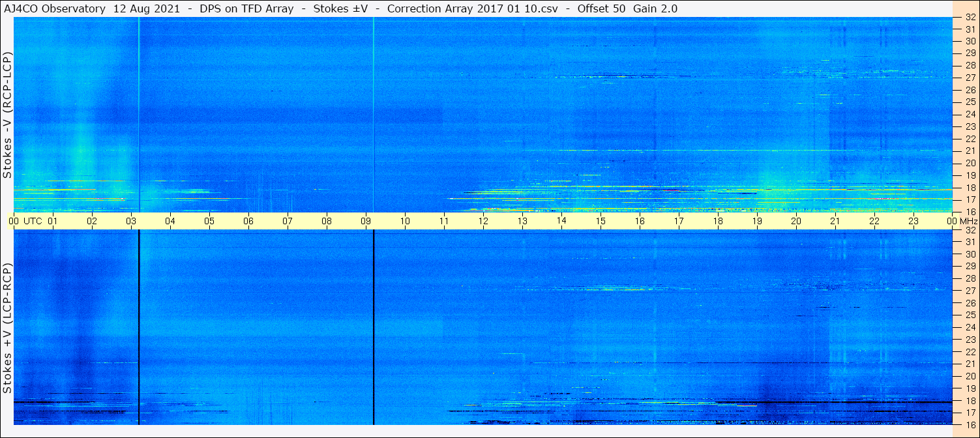Select the 07 hour mark on time axis
Image resolution: width=980 pixels, height=438 pixels.
pyautogui.click(x=288, y=221)
